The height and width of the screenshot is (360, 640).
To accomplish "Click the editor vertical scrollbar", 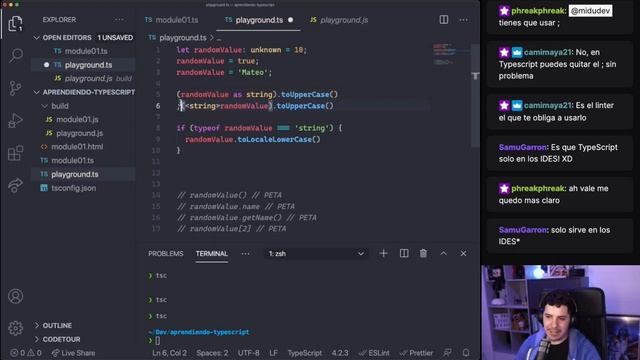I will [475, 95].
